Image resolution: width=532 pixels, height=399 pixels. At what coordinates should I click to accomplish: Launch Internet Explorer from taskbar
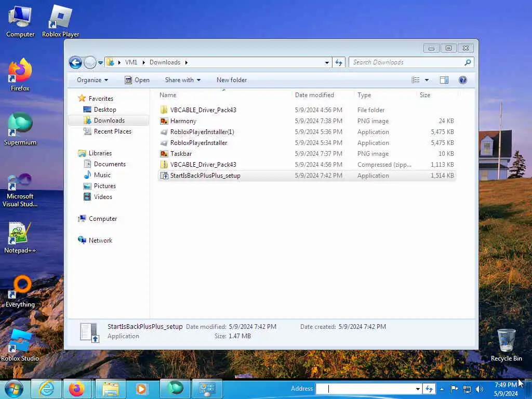pyautogui.click(x=46, y=389)
